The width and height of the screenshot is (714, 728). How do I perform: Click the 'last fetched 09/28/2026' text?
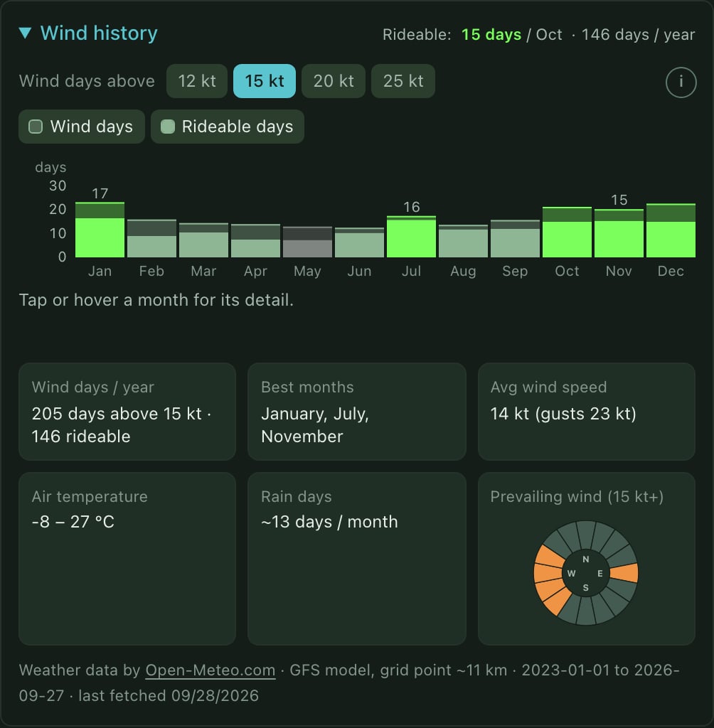[168, 695]
